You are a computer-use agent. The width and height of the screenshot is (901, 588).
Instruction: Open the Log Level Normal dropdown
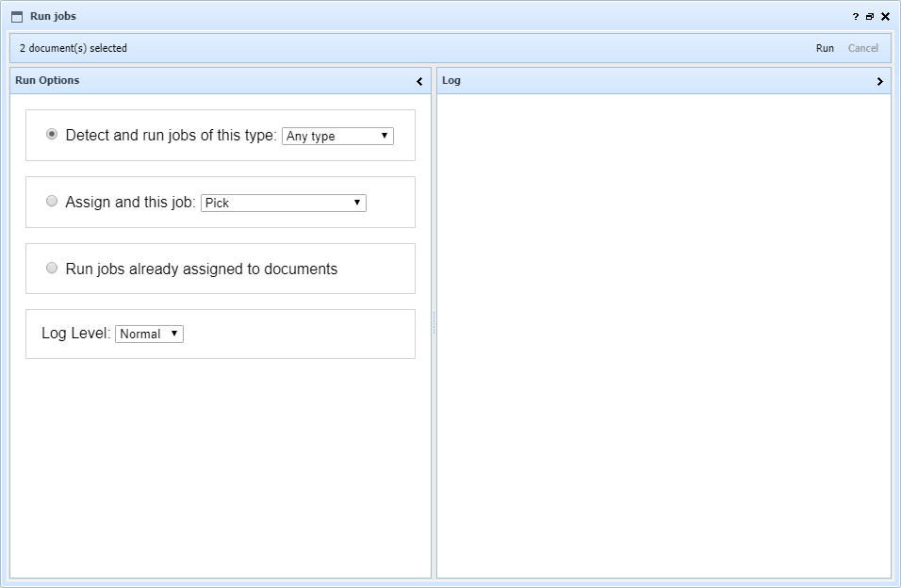pos(149,334)
